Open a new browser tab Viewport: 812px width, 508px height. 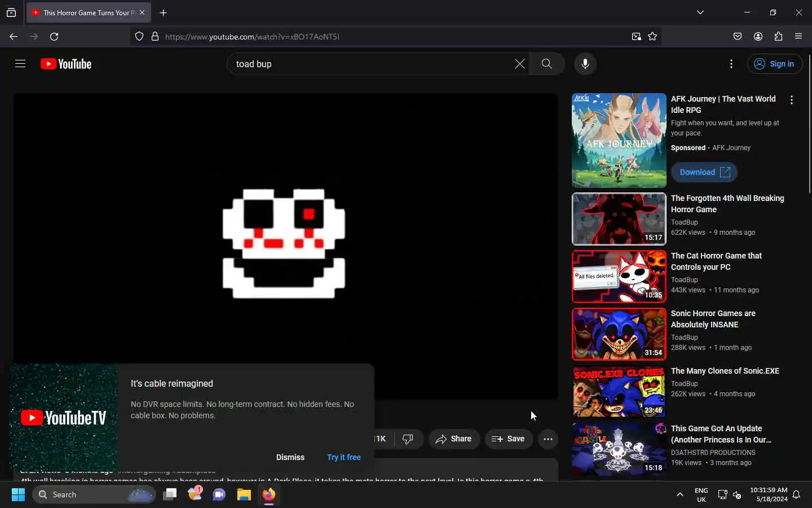click(x=164, y=12)
